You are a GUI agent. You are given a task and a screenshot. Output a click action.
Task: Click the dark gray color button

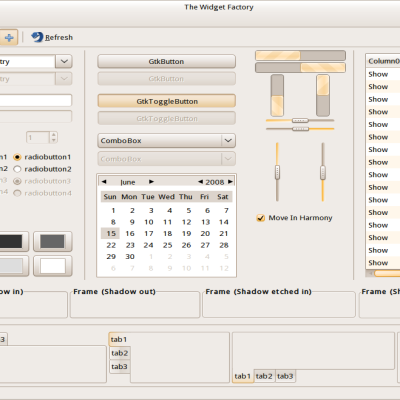pyautogui.click(x=52, y=241)
